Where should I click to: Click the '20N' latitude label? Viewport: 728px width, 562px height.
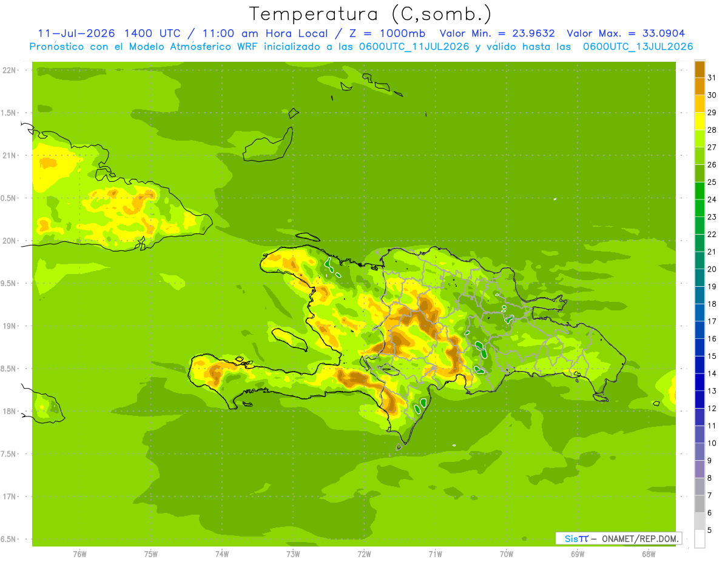pyautogui.click(x=10, y=241)
